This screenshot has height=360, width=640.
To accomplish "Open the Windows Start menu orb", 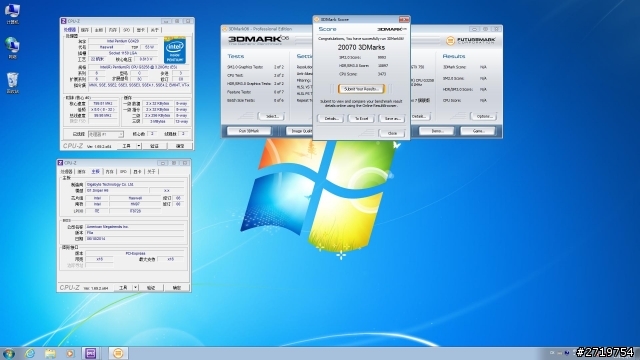I will coord(9,353).
